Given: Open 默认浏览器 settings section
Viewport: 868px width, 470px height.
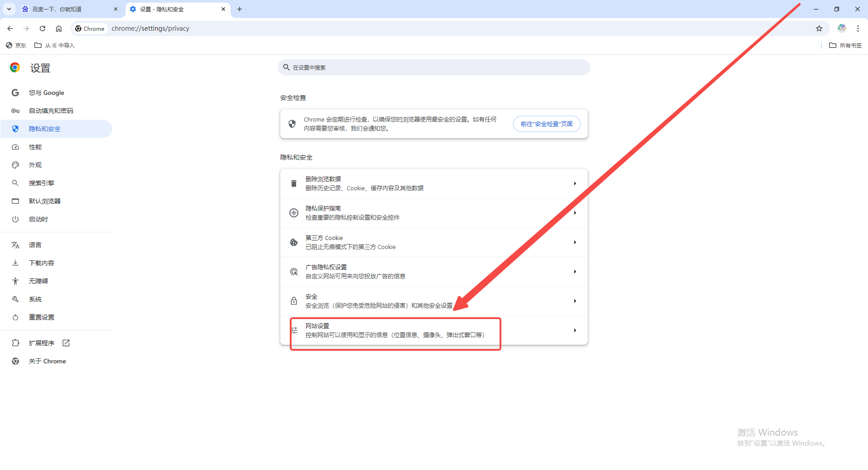Looking at the screenshot, I should pos(56,201).
